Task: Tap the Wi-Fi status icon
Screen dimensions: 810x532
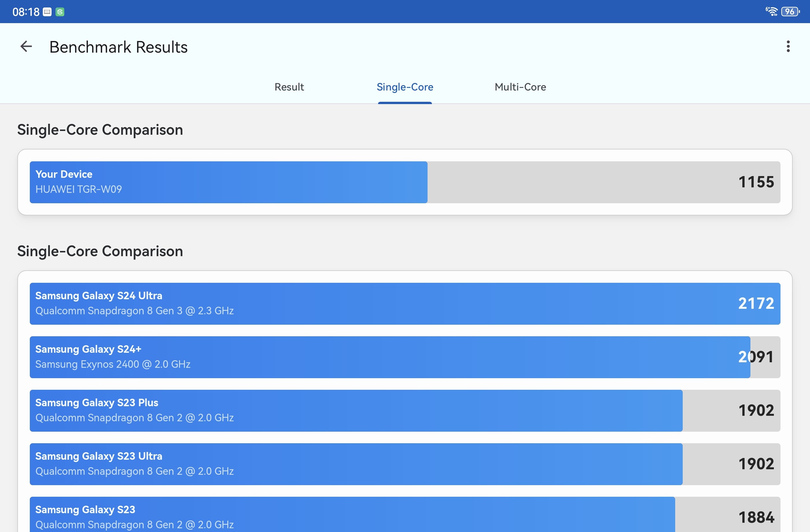Action: [772, 12]
